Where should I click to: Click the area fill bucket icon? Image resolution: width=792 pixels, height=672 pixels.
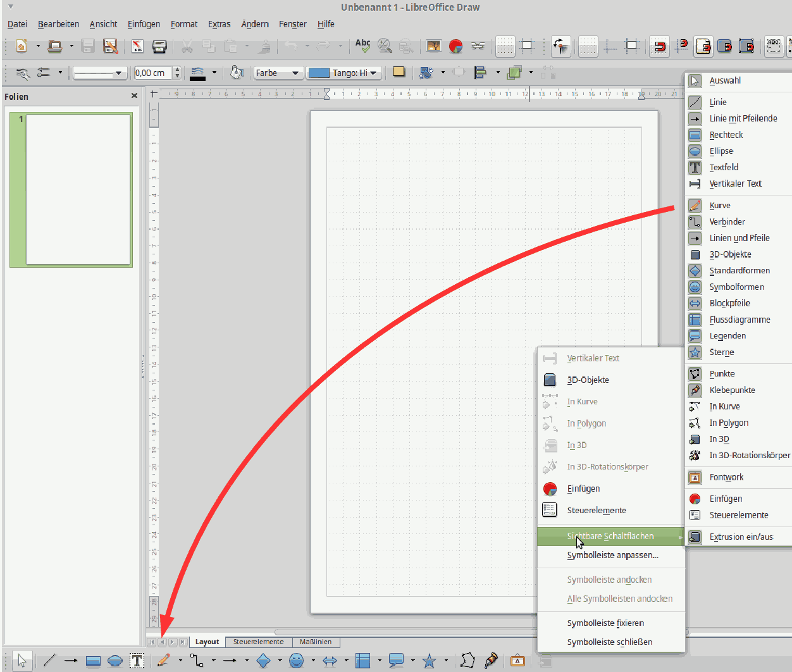point(237,72)
